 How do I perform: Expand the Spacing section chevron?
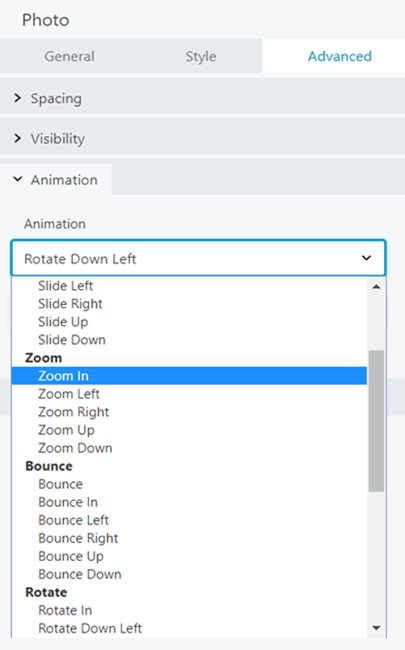(17, 98)
